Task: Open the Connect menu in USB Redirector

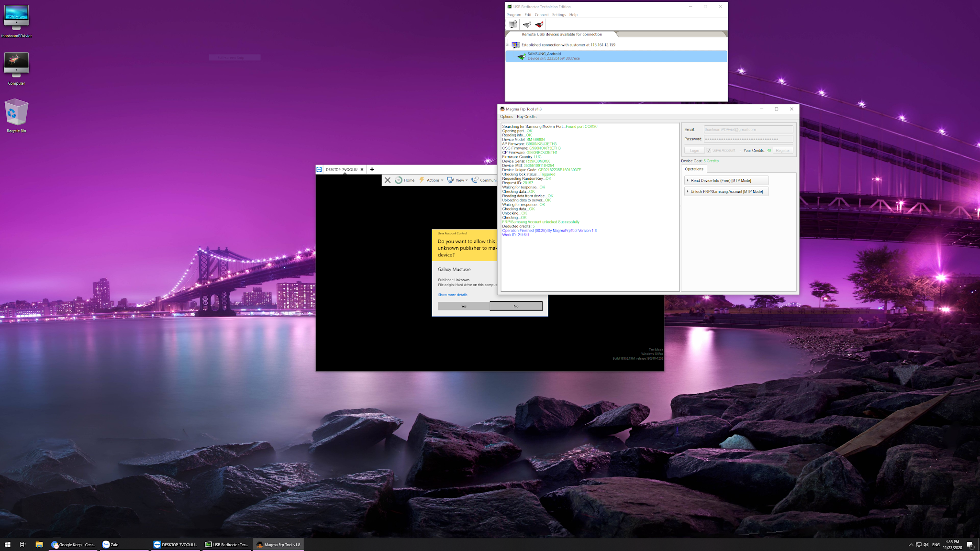Action: pos(541,15)
